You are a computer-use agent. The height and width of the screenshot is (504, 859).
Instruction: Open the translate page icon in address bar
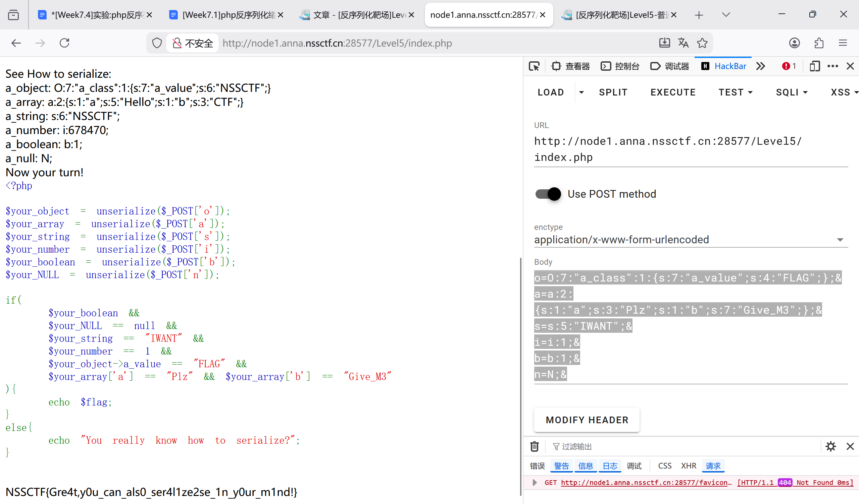pyautogui.click(x=683, y=43)
